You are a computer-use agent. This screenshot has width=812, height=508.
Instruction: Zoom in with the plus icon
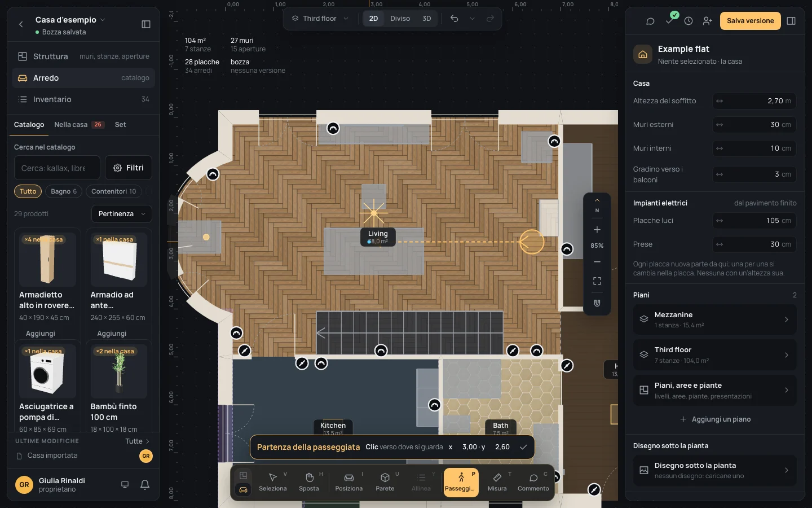(597, 230)
